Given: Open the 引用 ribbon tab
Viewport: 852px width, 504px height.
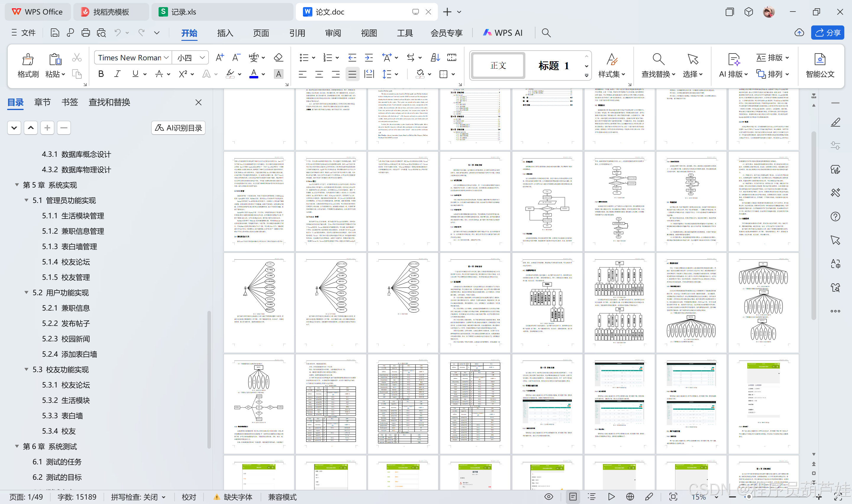Looking at the screenshot, I should click(297, 33).
